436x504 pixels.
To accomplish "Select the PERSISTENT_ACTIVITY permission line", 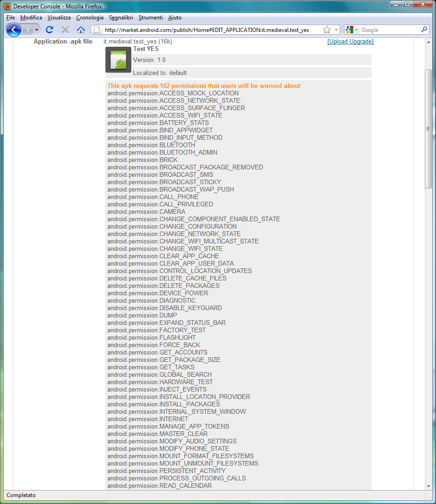I will click(166, 470).
